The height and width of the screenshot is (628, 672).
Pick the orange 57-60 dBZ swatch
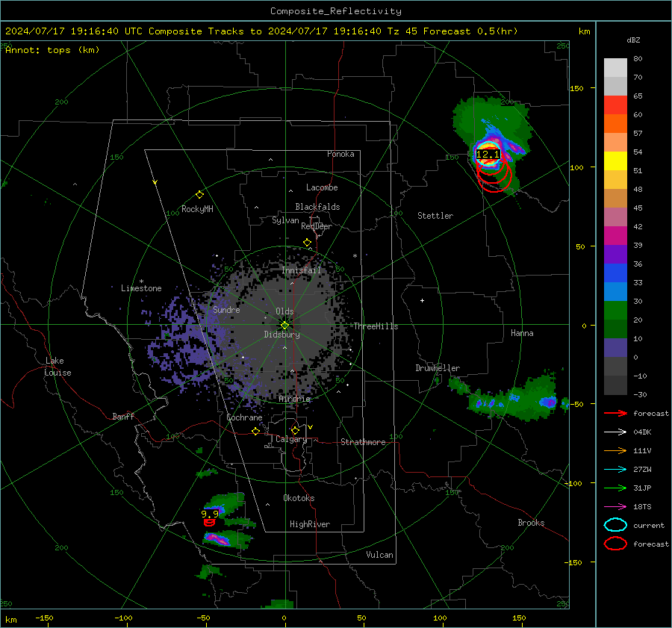pyautogui.click(x=615, y=124)
